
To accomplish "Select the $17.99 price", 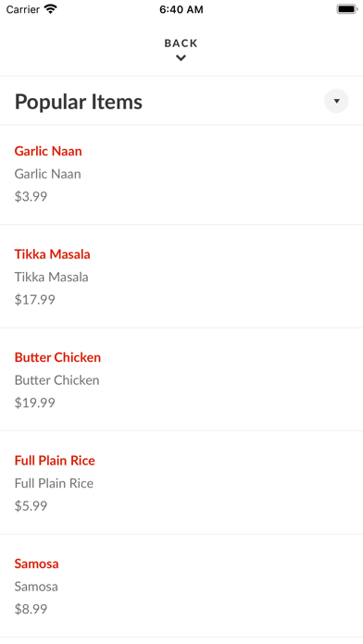I will [35, 300].
